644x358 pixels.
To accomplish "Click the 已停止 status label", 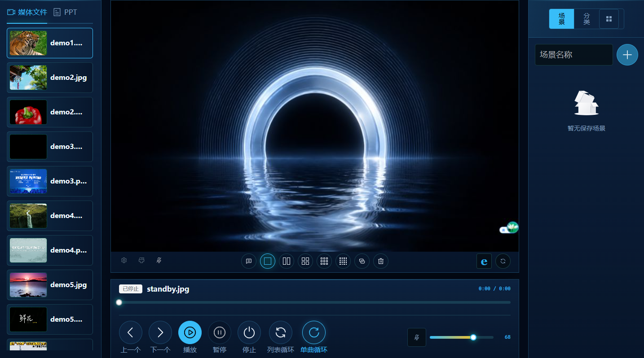I will [131, 289].
